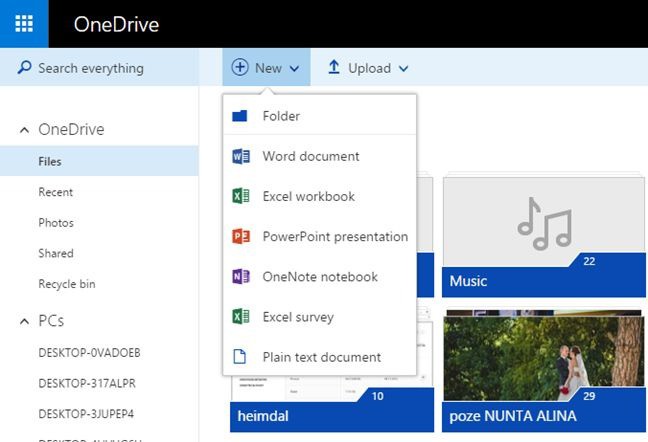This screenshot has width=648, height=442.
Task: Create a new Excel workbook
Action: pos(319,196)
